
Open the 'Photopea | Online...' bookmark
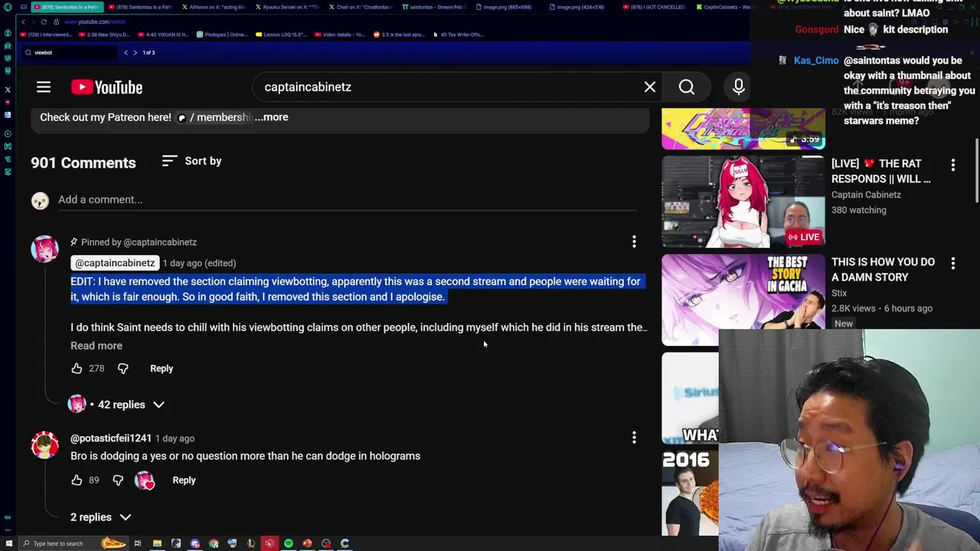click(222, 34)
